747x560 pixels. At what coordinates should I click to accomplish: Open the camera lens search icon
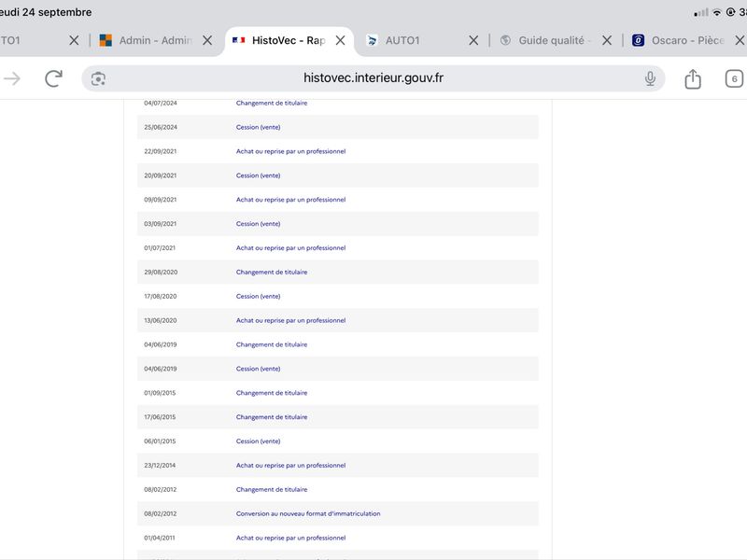click(x=98, y=79)
